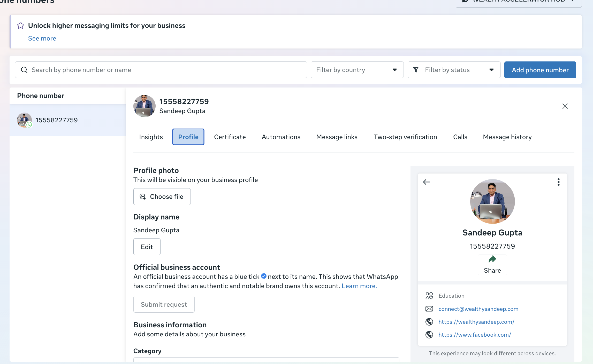Click the email envelope icon in preview
The image size is (593, 364).
(x=429, y=309)
